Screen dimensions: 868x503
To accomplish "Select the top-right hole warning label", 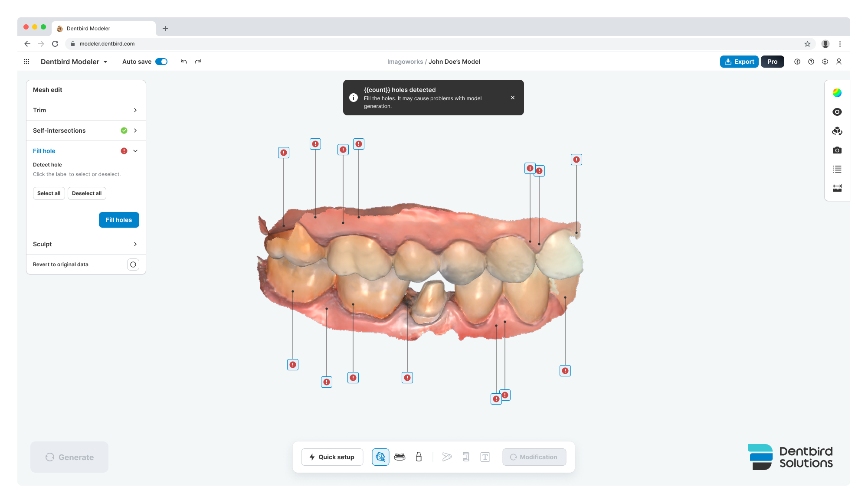I will [x=576, y=160].
